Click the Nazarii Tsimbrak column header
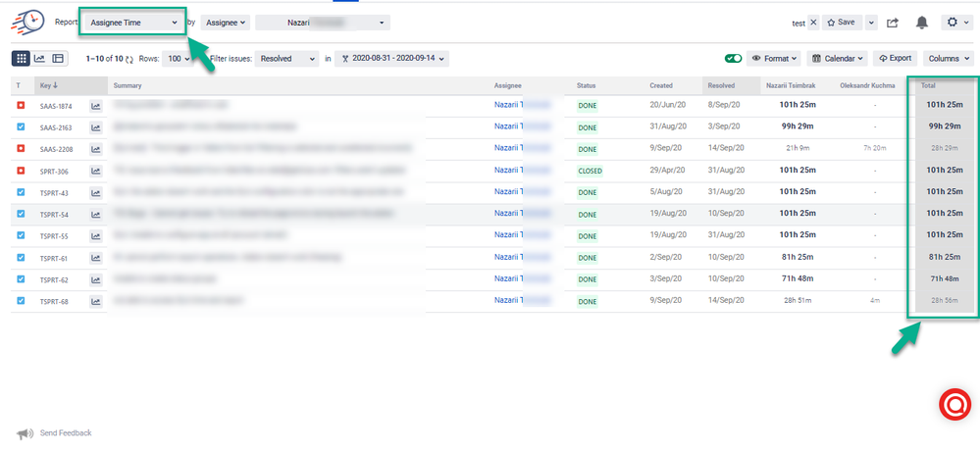980x451 pixels. tap(791, 85)
